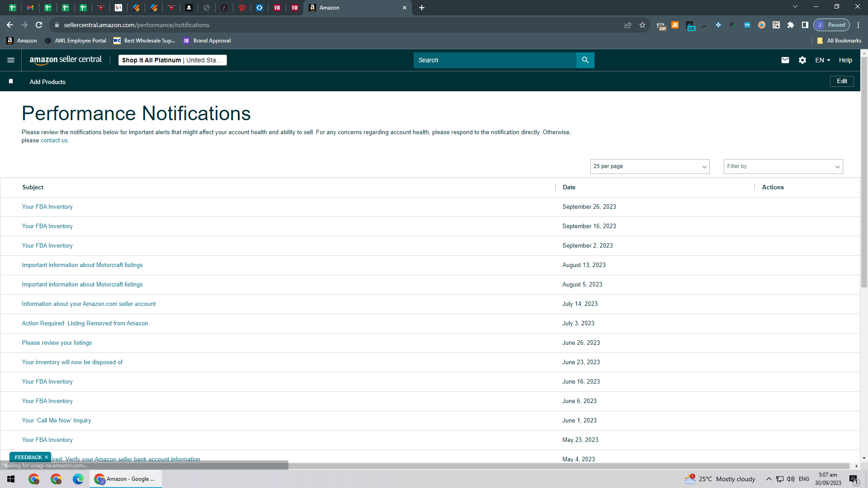Click the amazon seller central logo

66,60
